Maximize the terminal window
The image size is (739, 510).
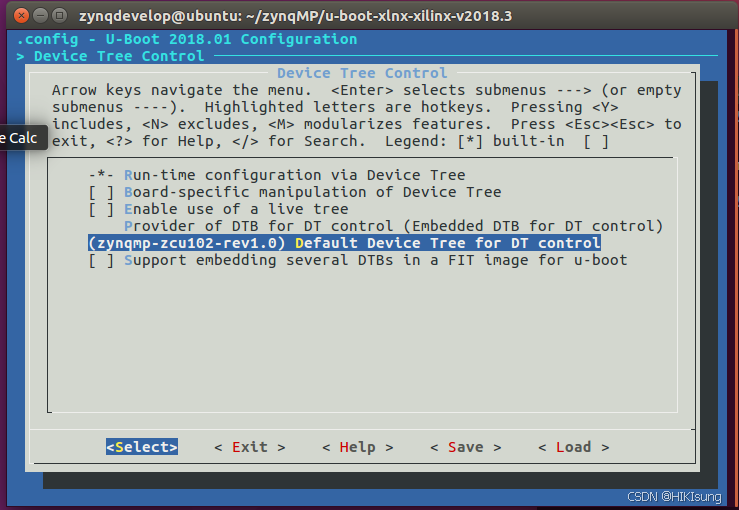tap(59, 16)
